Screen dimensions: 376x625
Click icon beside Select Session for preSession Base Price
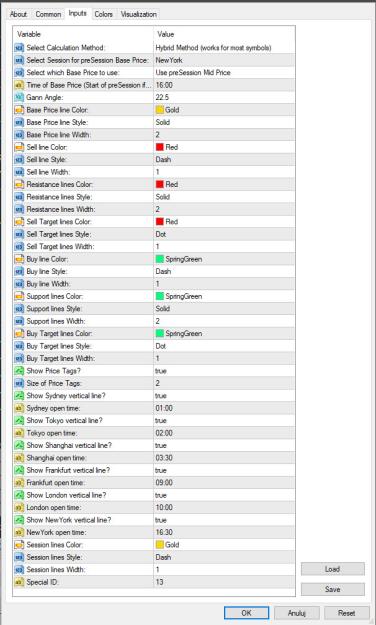(19, 60)
